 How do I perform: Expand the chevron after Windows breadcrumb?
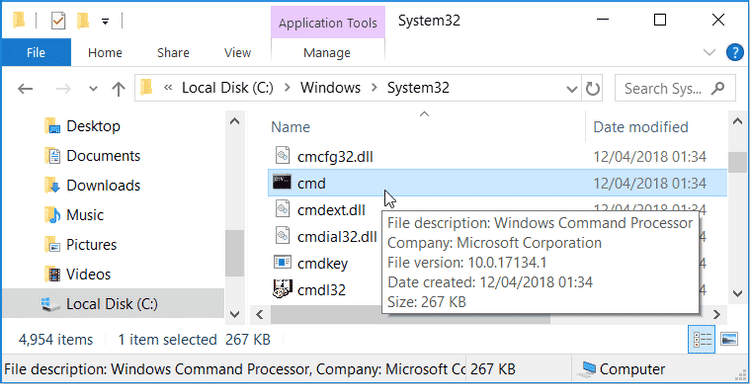[375, 88]
